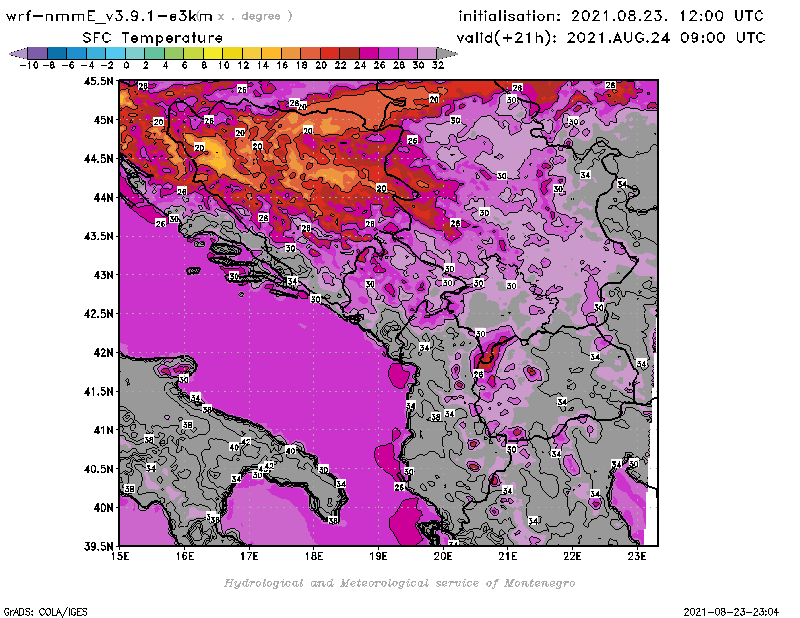Viewport: 800px width, 618px height.
Task: Click the longitude axis label '18E'
Action: tap(314, 556)
